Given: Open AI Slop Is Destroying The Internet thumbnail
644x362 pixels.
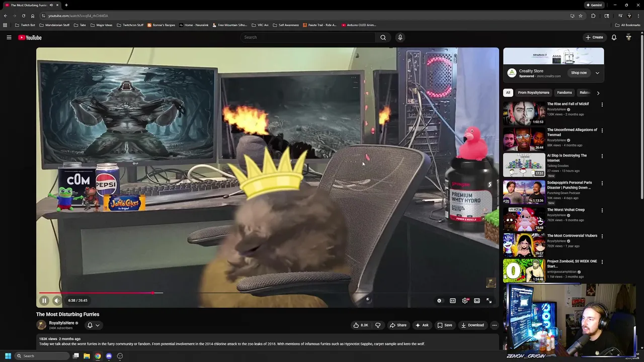Looking at the screenshot, I should coord(524,165).
